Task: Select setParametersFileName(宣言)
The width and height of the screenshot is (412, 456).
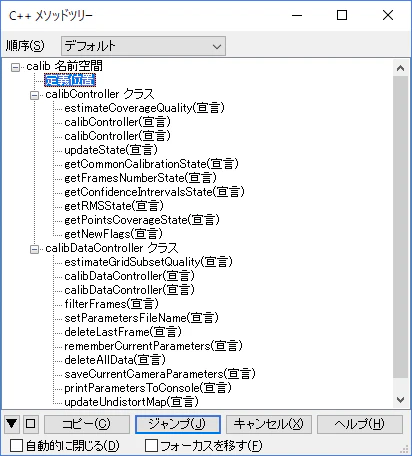Action: (141, 318)
